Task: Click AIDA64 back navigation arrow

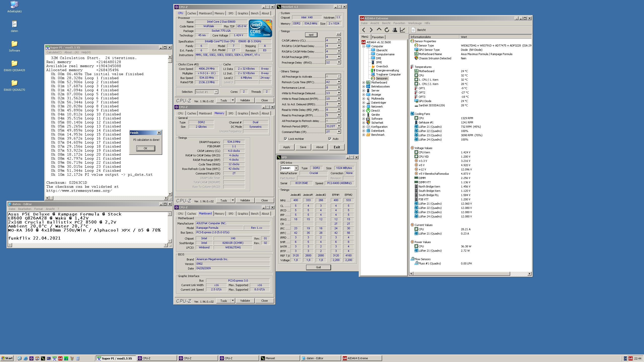Action: [x=364, y=30]
